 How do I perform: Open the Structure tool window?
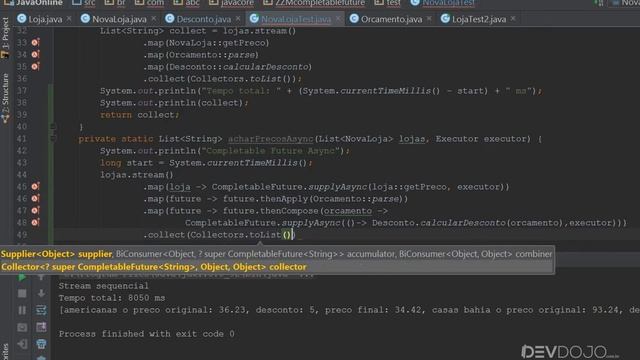pyautogui.click(x=5, y=98)
